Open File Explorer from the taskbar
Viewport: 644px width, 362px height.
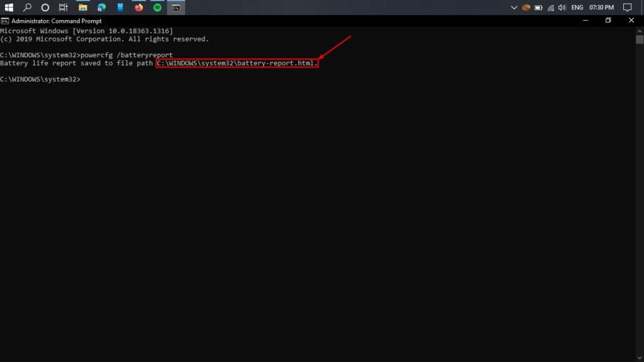point(83,8)
